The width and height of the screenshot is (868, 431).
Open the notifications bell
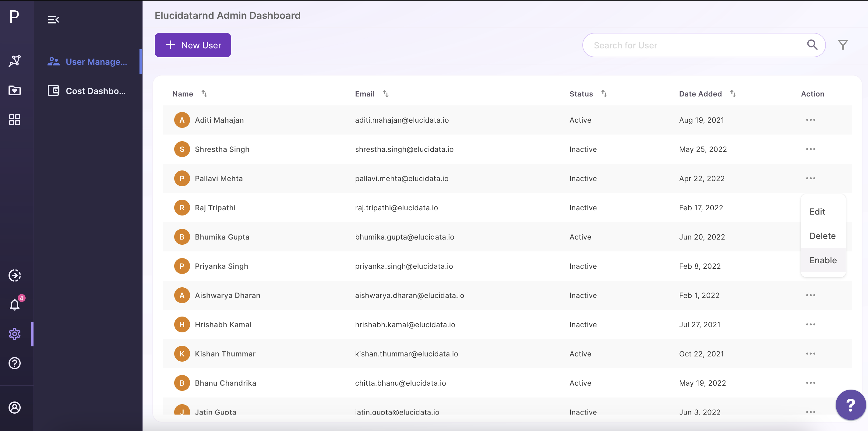[15, 304]
